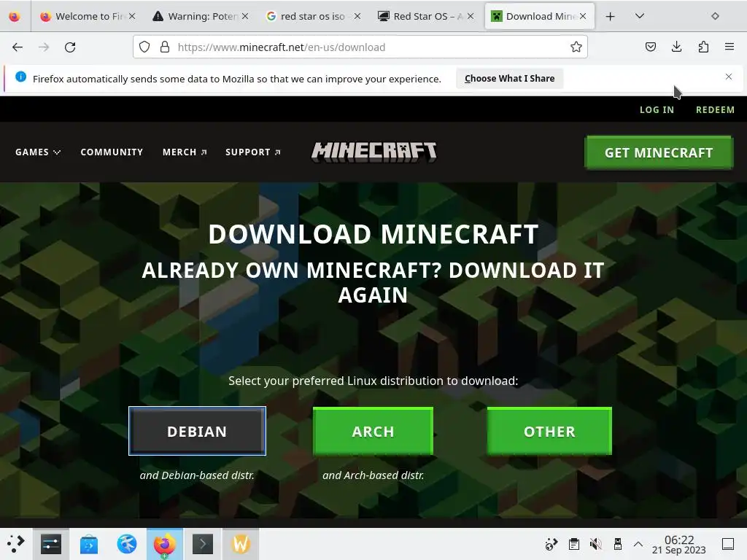View site info via padlock icon

pyautogui.click(x=165, y=47)
